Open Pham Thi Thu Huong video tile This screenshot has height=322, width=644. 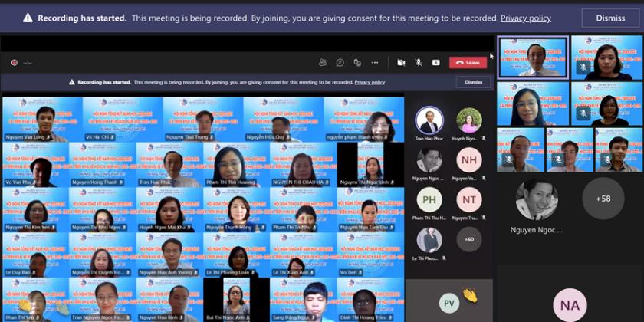[237, 165]
